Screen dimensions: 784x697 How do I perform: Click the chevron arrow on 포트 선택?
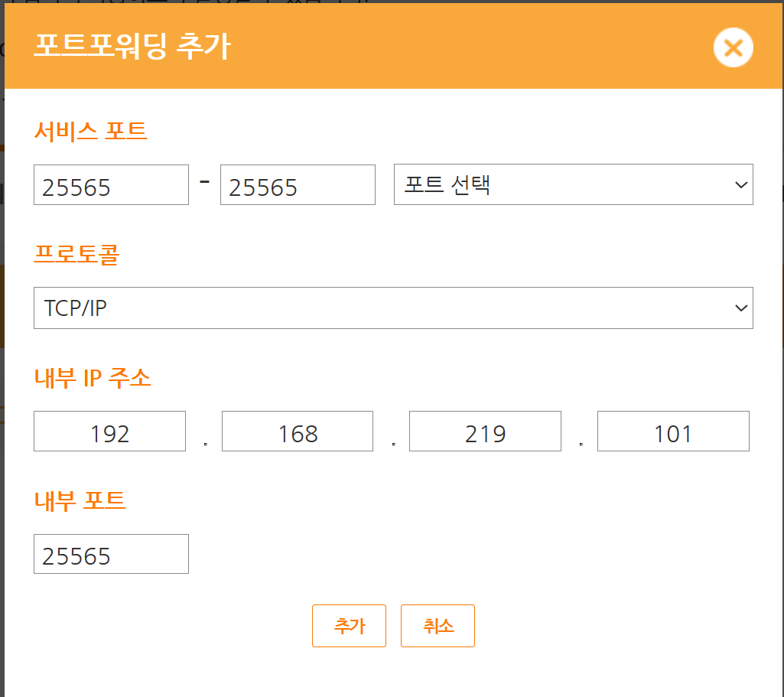coord(740,184)
